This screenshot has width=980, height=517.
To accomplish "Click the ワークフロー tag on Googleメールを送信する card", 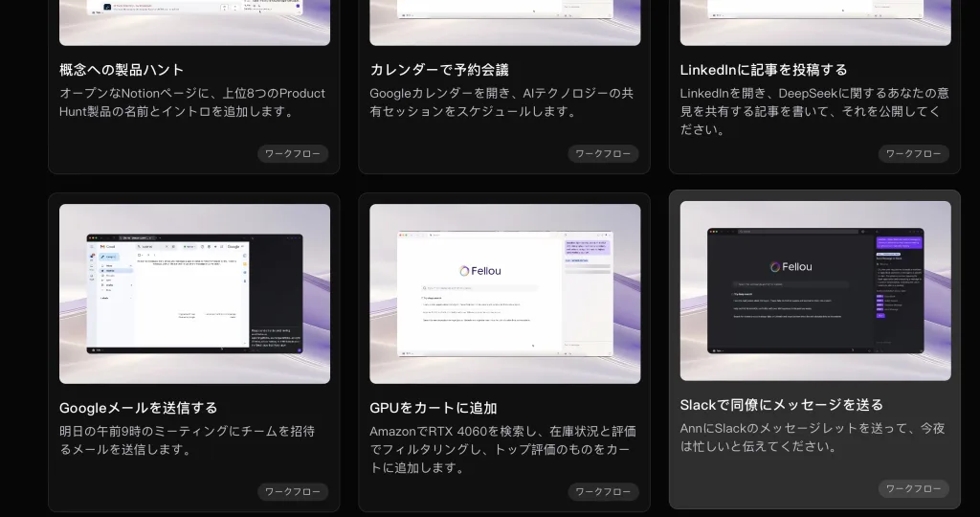I will [293, 492].
